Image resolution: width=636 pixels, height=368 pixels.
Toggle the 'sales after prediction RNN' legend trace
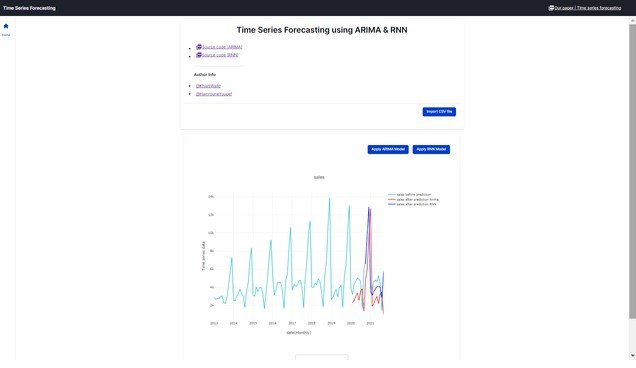[x=412, y=204]
